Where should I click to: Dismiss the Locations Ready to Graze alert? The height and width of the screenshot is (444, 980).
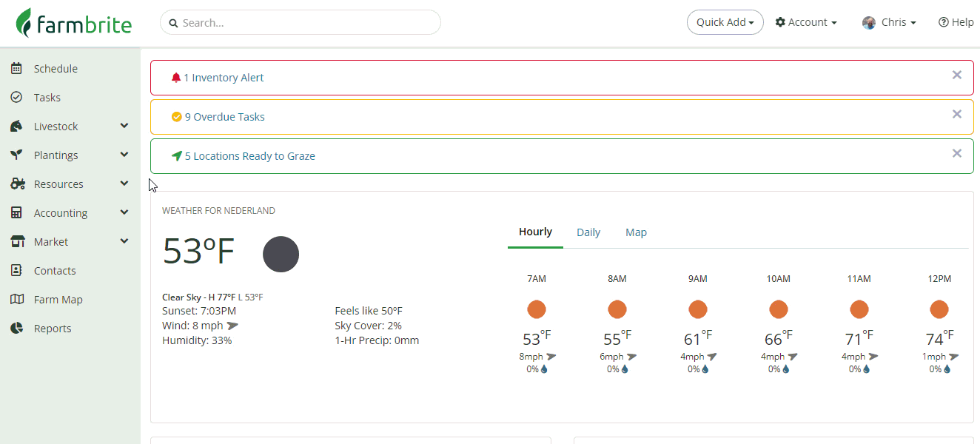click(x=957, y=153)
